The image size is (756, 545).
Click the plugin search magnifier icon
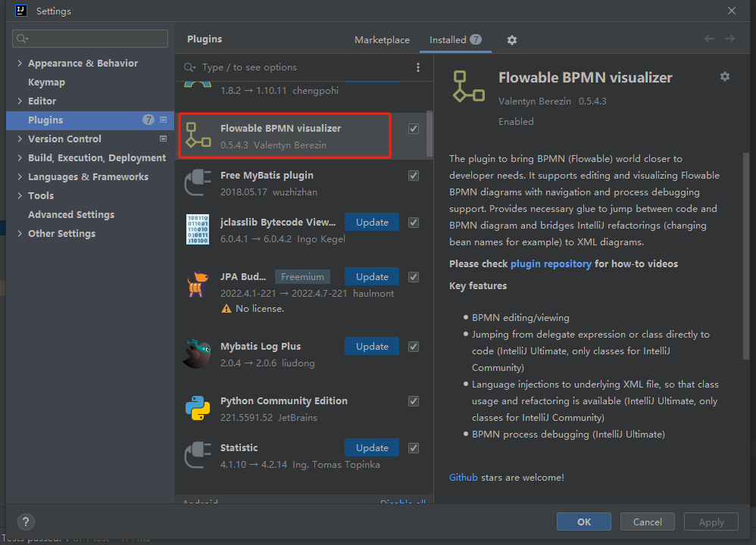click(x=189, y=67)
